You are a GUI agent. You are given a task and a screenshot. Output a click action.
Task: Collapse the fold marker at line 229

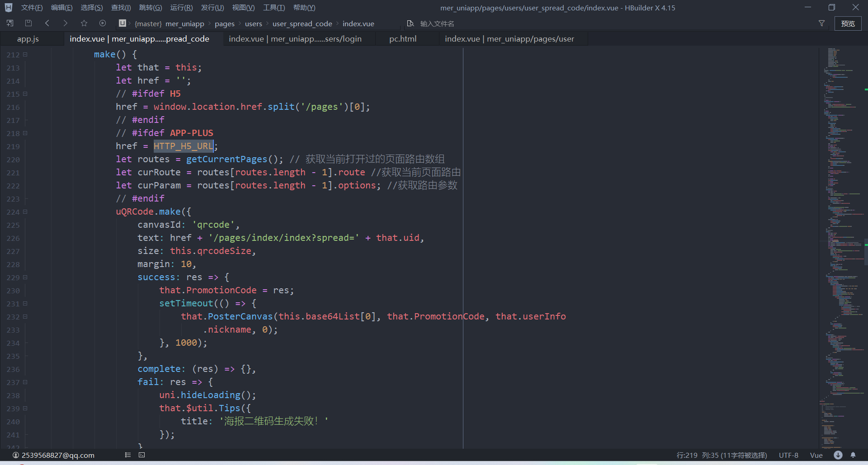click(x=25, y=277)
